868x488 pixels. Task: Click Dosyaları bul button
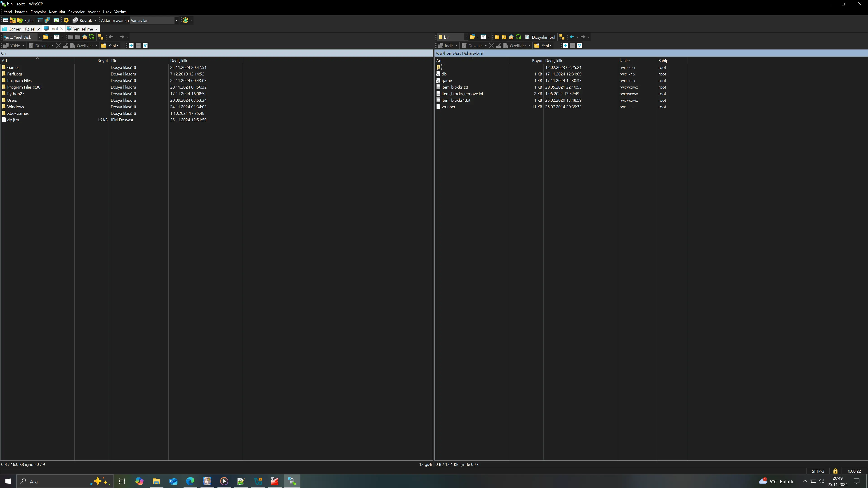[540, 37]
